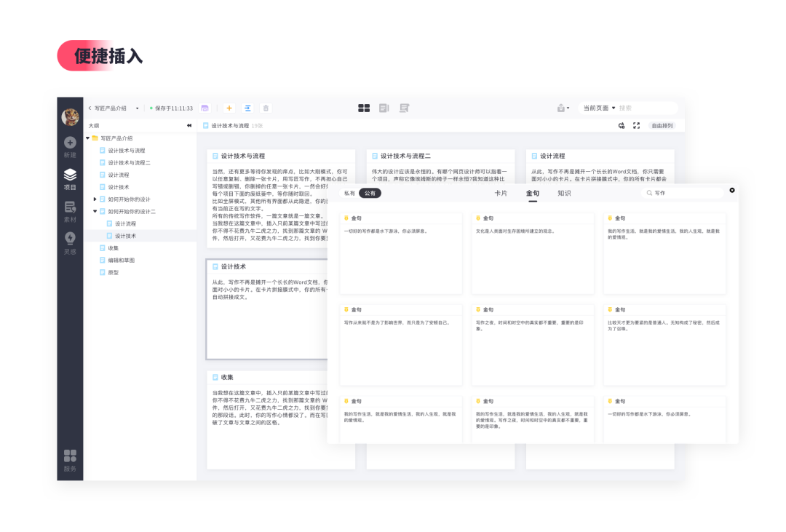The width and height of the screenshot is (786, 532).
Task: Open the 收集 card header
Action: [267, 377]
